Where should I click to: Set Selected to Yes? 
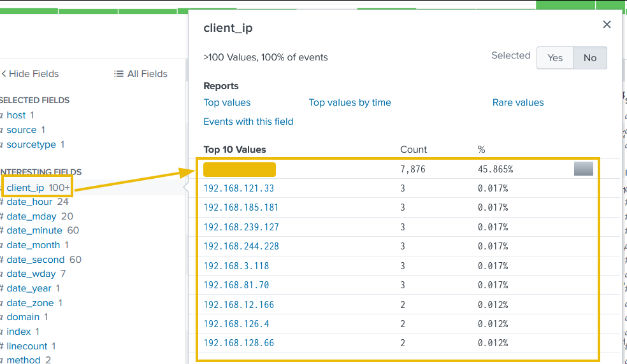(555, 58)
